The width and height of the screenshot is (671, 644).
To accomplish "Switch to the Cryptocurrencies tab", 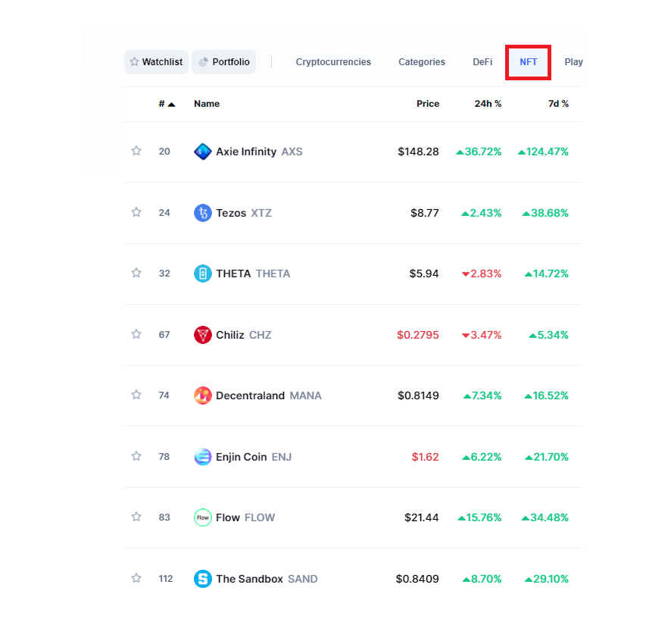I will 333,62.
